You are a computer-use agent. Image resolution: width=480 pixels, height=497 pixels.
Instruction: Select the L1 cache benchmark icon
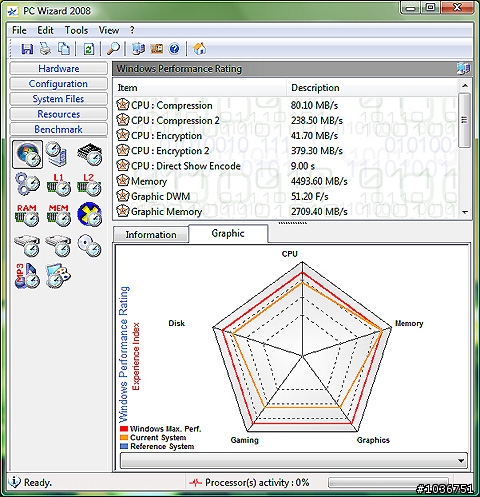[x=58, y=184]
